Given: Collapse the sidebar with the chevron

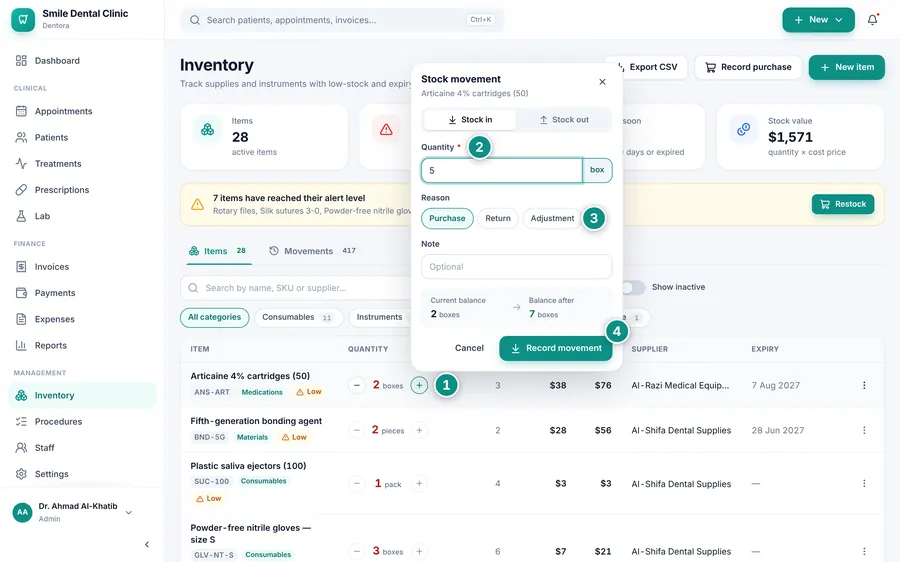Looking at the screenshot, I should coord(147,544).
